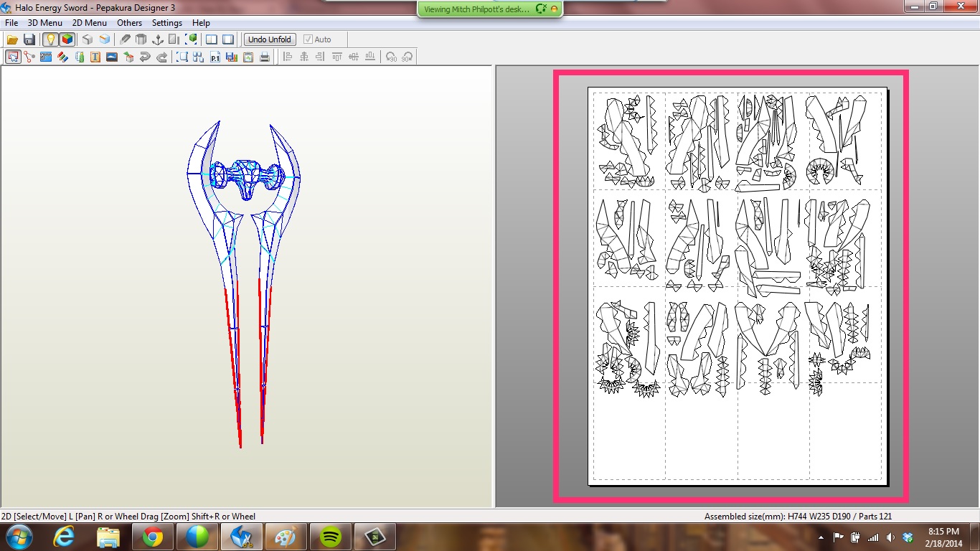Image resolution: width=980 pixels, height=551 pixels.
Task: Click the align bottom icon
Action: coord(369,57)
